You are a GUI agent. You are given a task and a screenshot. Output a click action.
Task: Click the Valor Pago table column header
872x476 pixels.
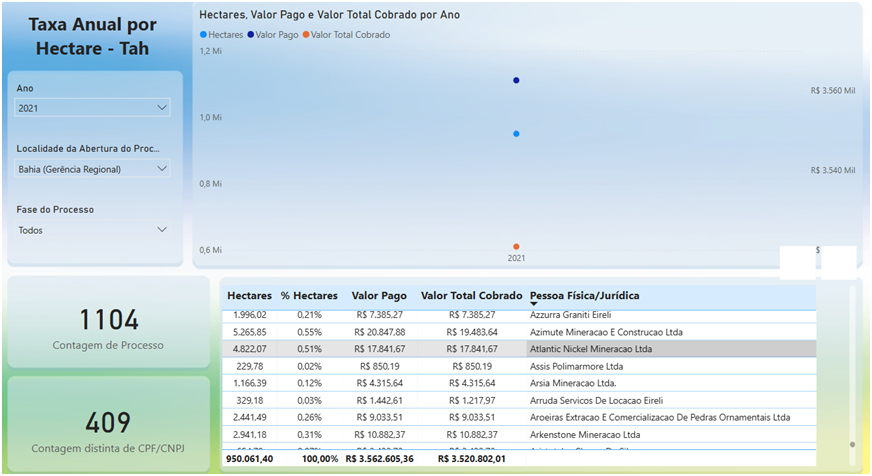[379, 296]
